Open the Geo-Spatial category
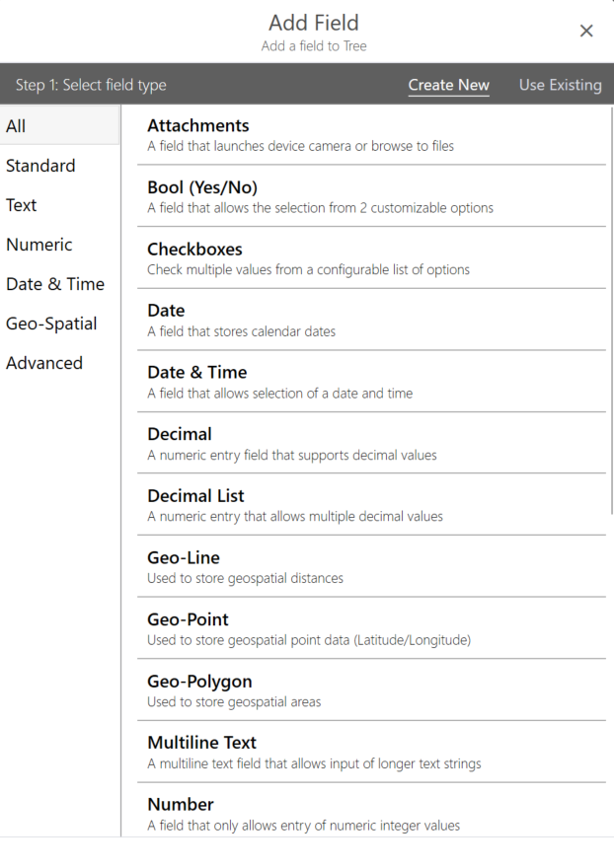 coord(51,324)
